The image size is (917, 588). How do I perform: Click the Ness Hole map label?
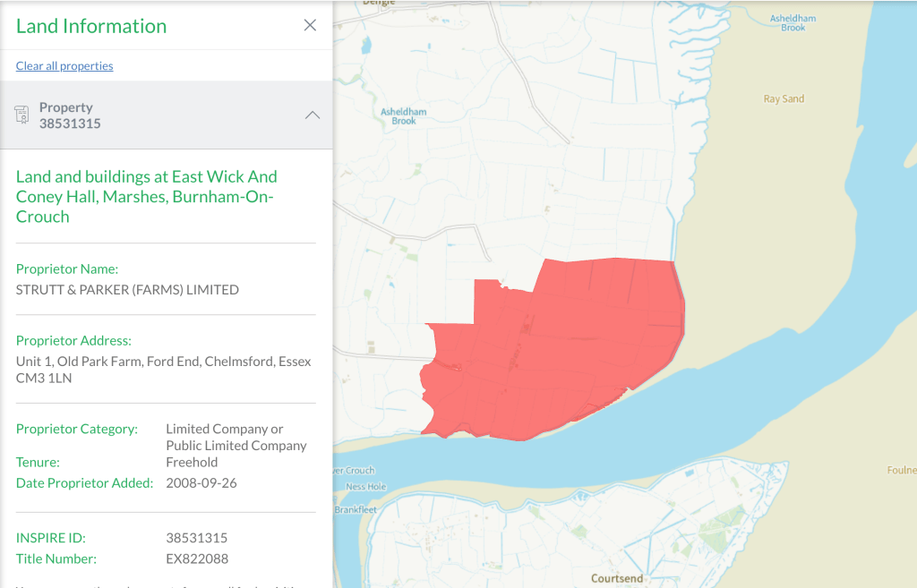(x=365, y=487)
